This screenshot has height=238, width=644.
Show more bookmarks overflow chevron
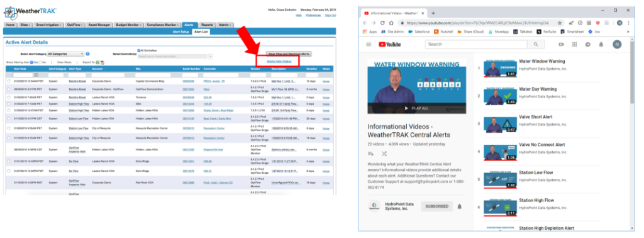628,31
